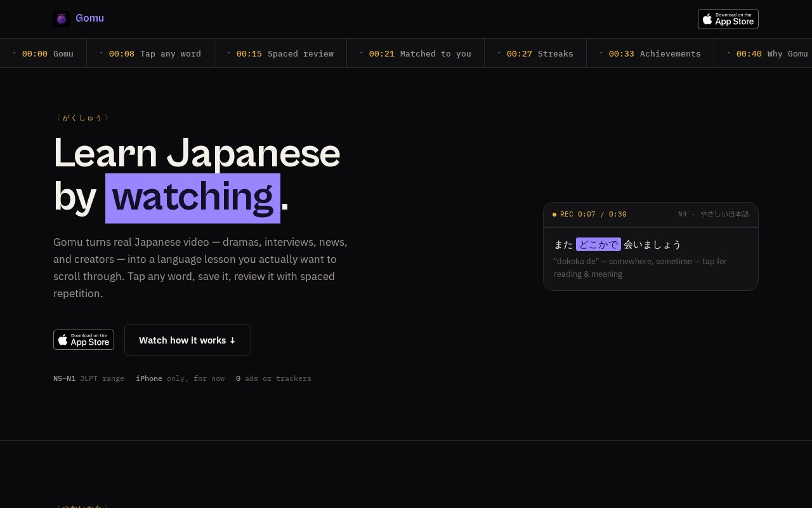
Task: Jump to the 00:40 Why Gomu chapter
Action: coord(763,53)
